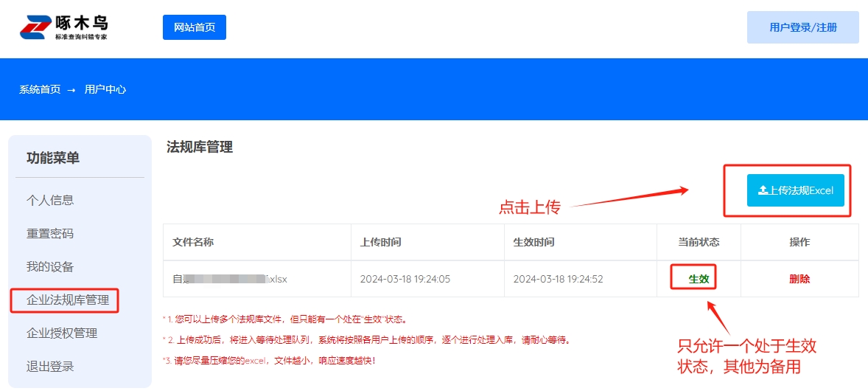Select the 企业法规库管理 menu item
Image resolution: width=868 pixels, height=391 pixels.
tap(68, 300)
